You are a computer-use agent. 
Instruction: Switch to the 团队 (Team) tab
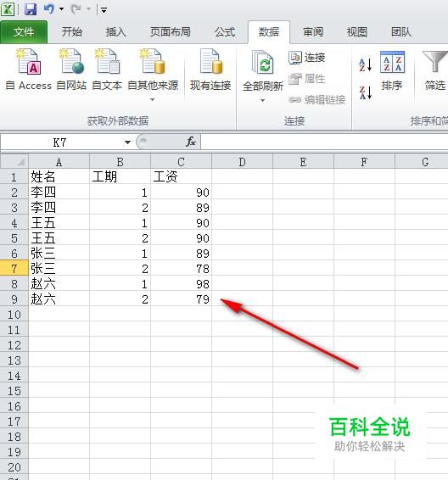click(401, 32)
